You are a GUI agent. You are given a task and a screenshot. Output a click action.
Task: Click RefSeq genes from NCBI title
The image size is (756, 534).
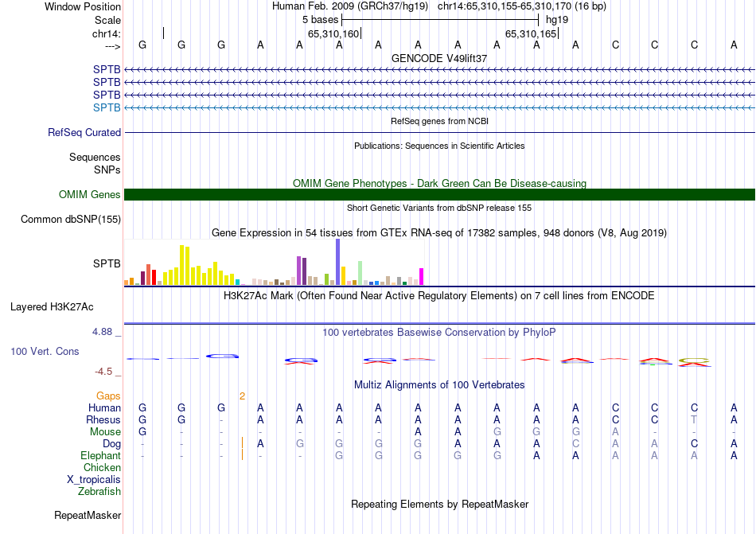tap(440, 121)
